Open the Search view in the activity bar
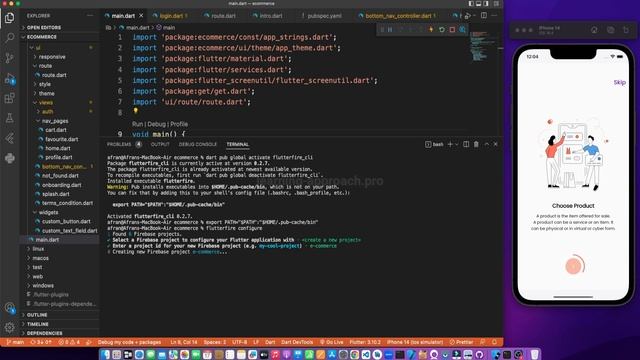Viewport: 640px width, 360px height. pos(9,38)
